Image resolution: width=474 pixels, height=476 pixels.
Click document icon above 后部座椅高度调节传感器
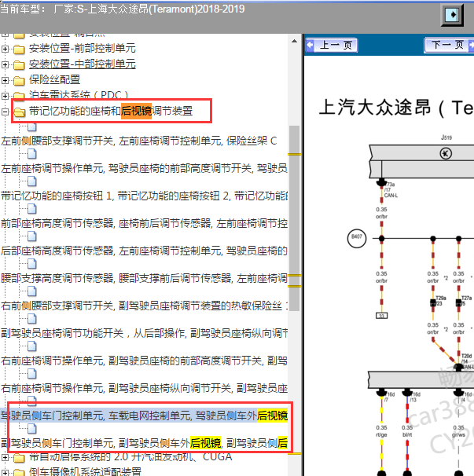32,236
